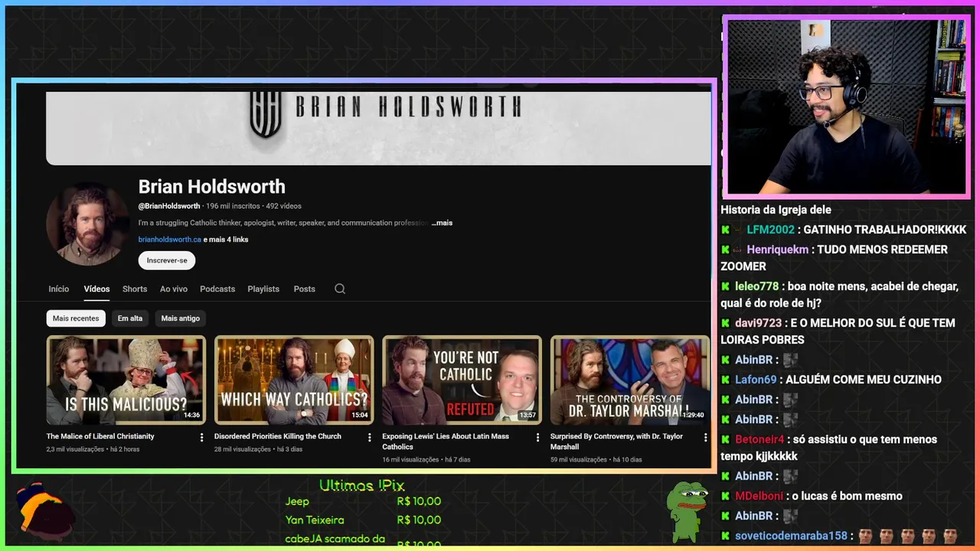Viewport: 980px width, 551px height.
Task: Open options menu for Disordered Priorities Killing the Church
Action: pos(370,437)
